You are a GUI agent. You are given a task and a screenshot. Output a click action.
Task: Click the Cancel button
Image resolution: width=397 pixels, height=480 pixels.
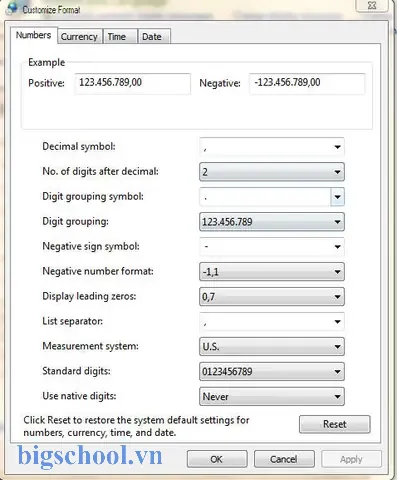point(284,459)
